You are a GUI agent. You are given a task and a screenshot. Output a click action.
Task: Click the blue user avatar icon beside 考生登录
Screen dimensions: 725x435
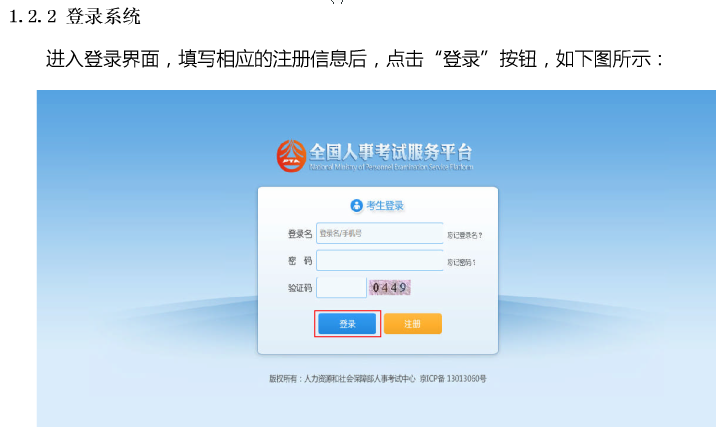point(356,205)
